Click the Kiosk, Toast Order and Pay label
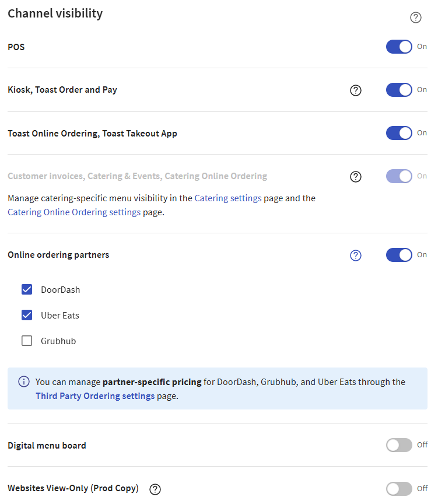This screenshot has width=438, height=504. click(x=62, y=90)
